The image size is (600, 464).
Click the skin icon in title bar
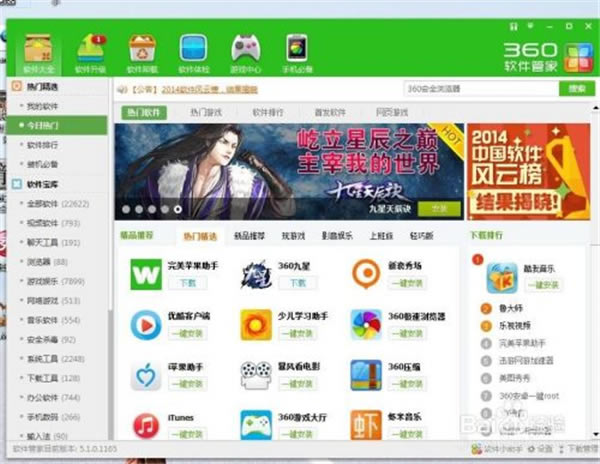click(514, 26)
